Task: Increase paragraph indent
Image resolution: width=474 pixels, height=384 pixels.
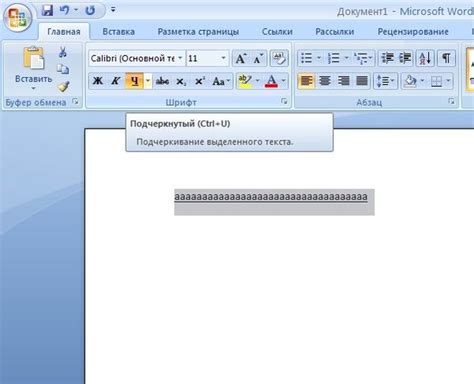Action: pyautogui.click(x=405, y=58)
